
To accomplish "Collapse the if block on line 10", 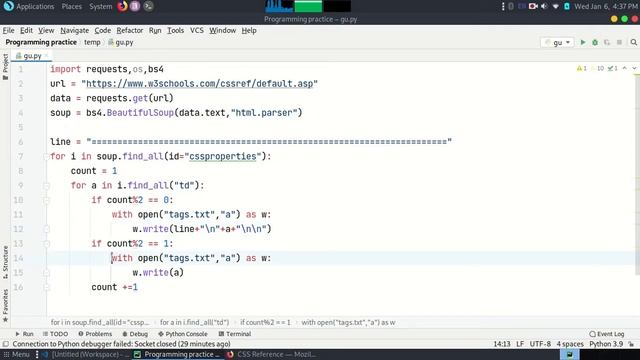I will coord(46,200).
